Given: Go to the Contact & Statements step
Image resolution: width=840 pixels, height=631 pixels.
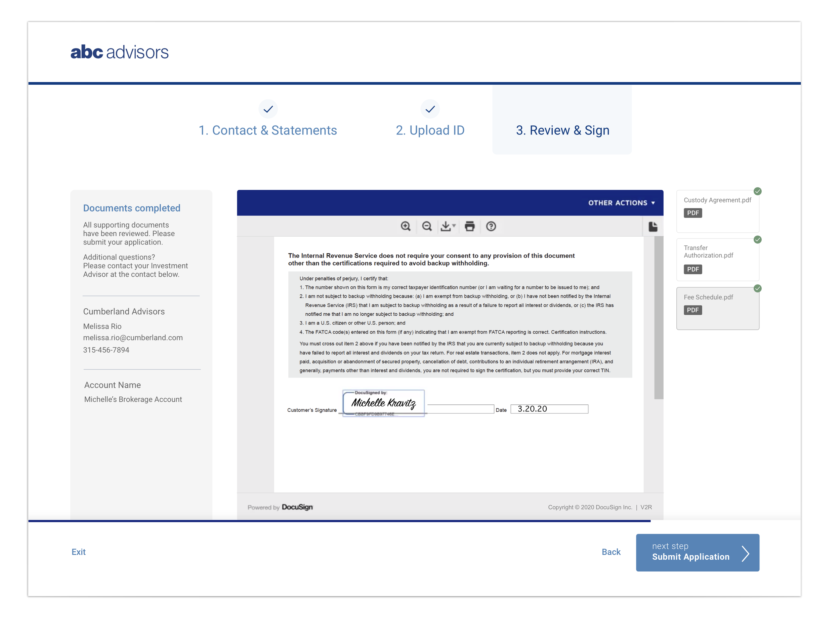Looking at the screenshot, I should pos(268,130).
